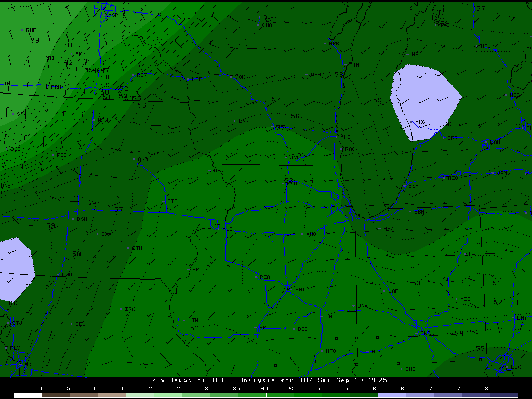Click the LAN station label
The height and width of the screenshot is (399, 532).
pos(495,142)
